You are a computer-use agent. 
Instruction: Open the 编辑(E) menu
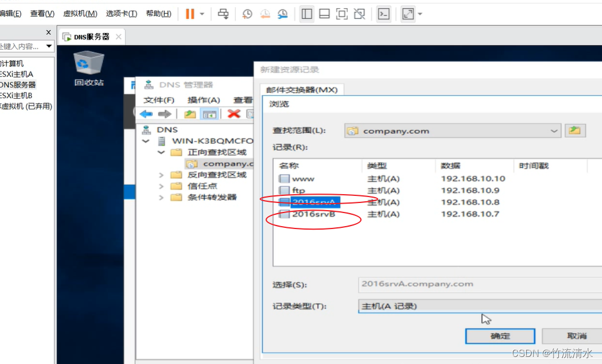coord(10,14)
